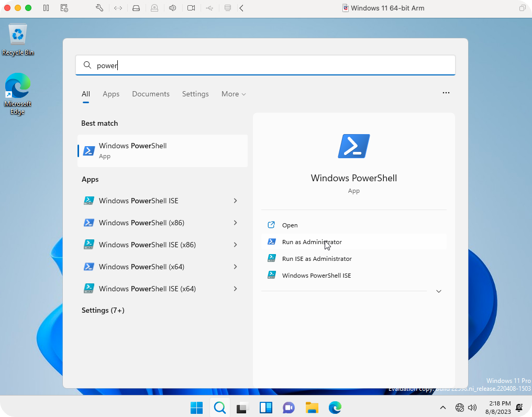Image resolution: width=532 pixels, height=417 pixels.
Task: Click the USB icon in VM toolbar
Action: [x=209, y=8]
